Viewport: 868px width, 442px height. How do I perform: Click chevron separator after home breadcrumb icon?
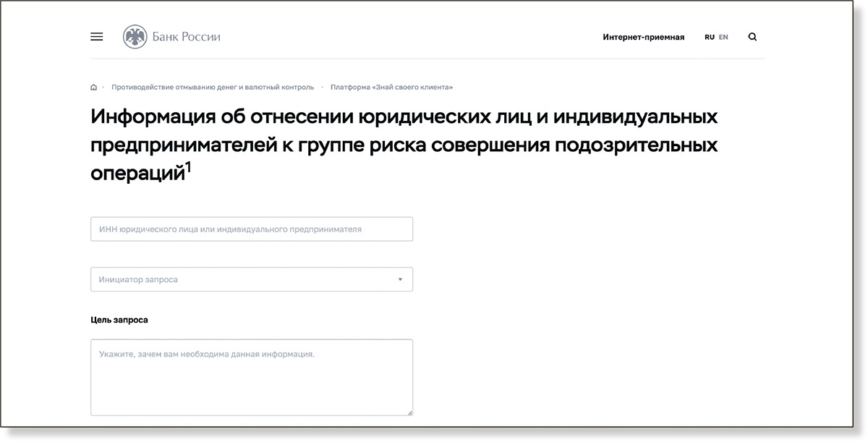[x=103, y=88]
